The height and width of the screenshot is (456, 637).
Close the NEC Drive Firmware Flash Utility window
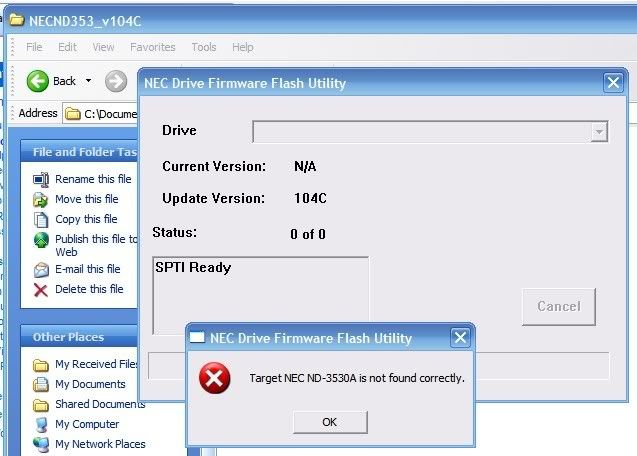(x=613, y=83)
